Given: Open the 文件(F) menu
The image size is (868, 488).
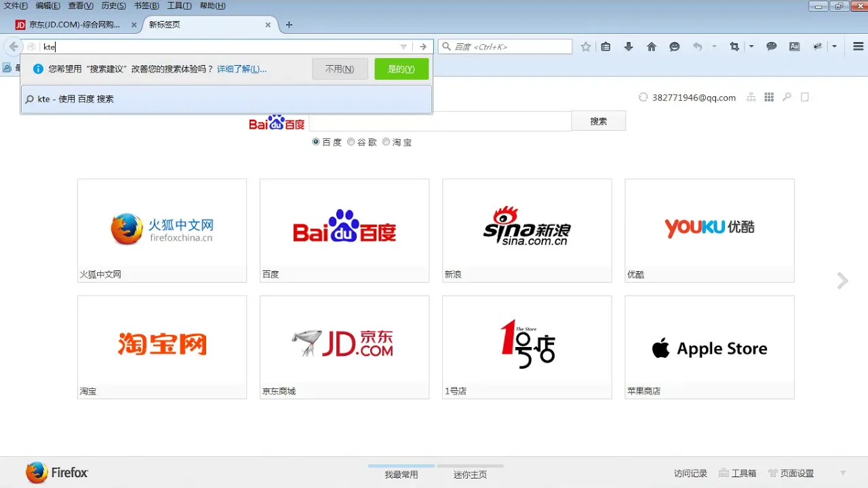Looking at the screenshot, I should coord(16,5).
